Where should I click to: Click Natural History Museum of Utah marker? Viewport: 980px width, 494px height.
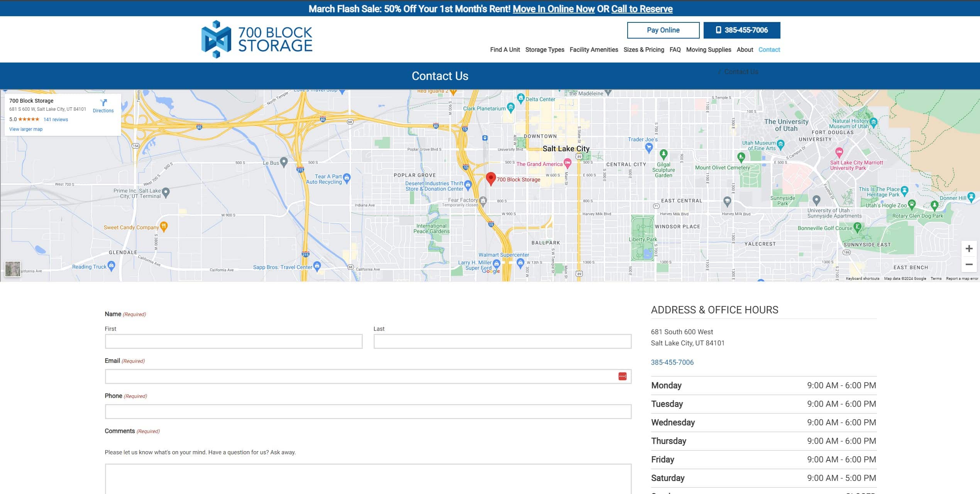874,122
